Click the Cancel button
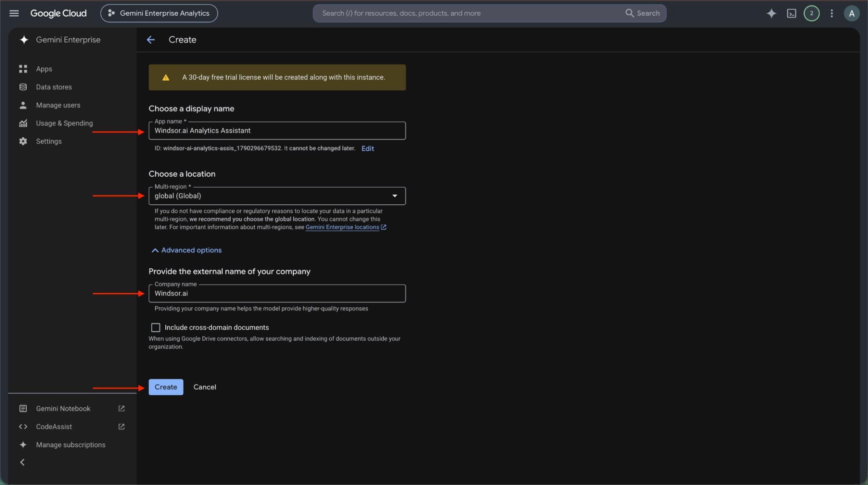 pyautogui.click(x=205, y=387)
